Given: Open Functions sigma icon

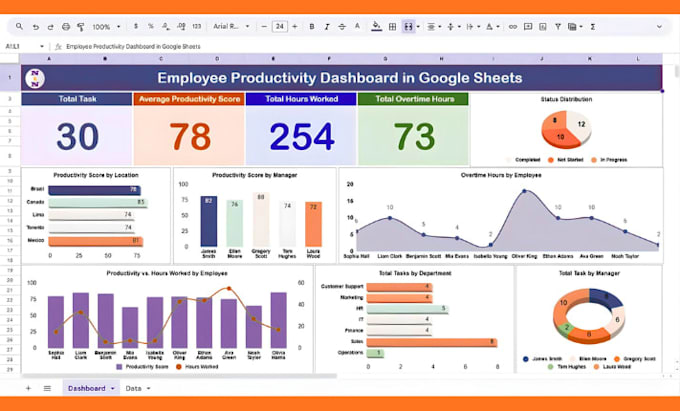Looking at the screenshot, I should (x=592, y=26).
